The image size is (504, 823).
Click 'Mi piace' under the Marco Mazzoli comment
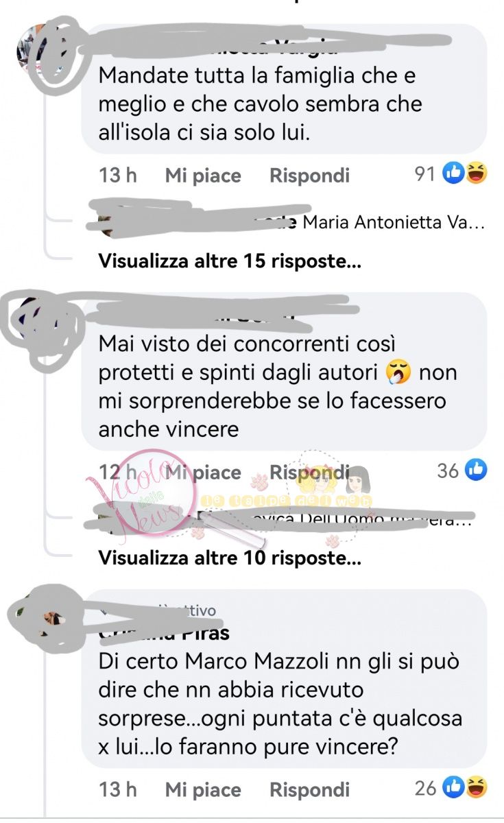203,789
